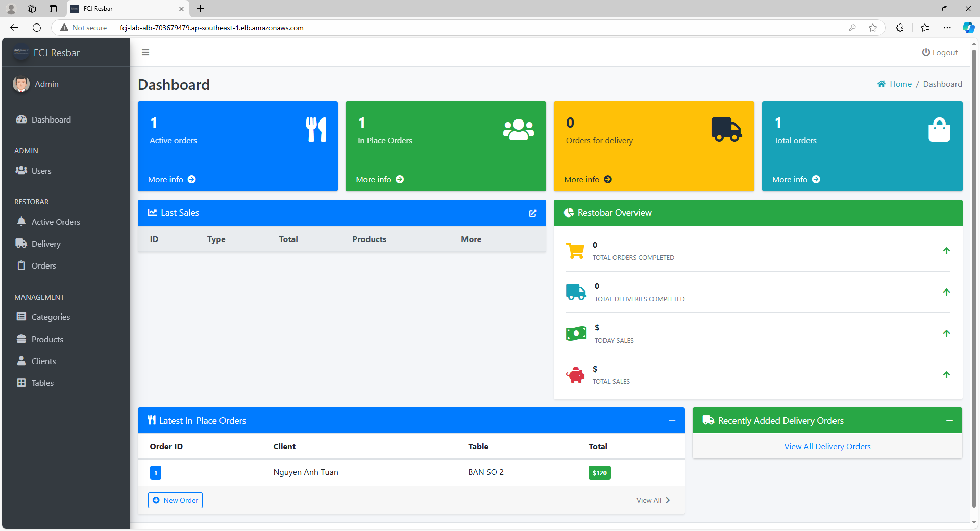Click the green money icon for Today Sales
Image resolution: width=980 pixels, height=531 pixels.
click(576, 333)
